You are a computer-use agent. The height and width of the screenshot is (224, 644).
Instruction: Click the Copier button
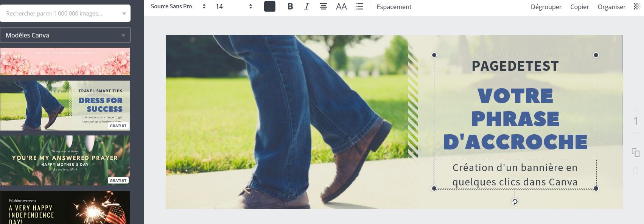click(x=579, y=7)
